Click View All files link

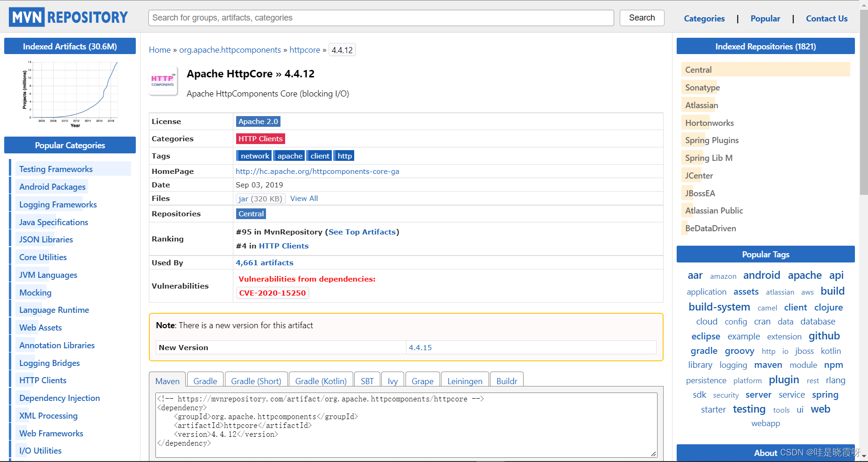[x=304, y=198]
